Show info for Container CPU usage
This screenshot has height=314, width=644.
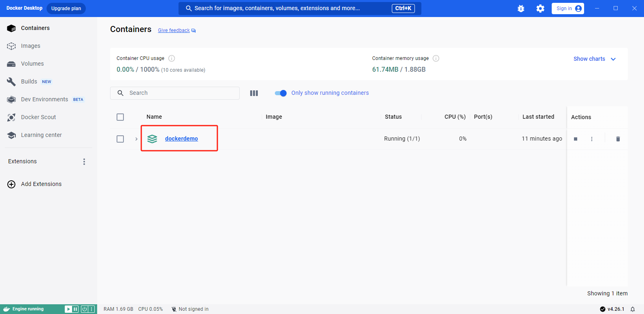pos(172,58)
